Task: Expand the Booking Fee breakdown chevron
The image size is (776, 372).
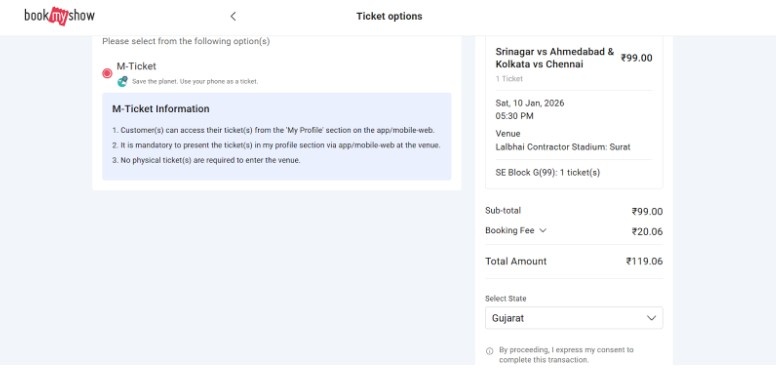Action: (x=543, y=231)
